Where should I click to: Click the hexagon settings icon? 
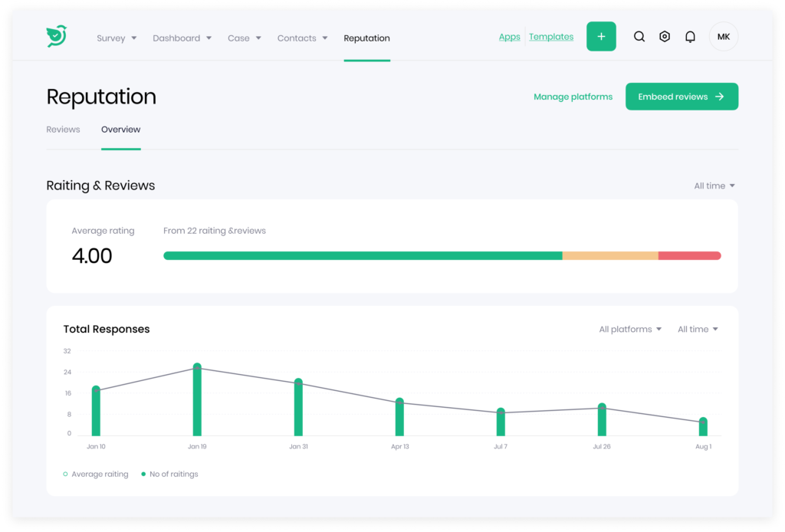coord(665,36)
